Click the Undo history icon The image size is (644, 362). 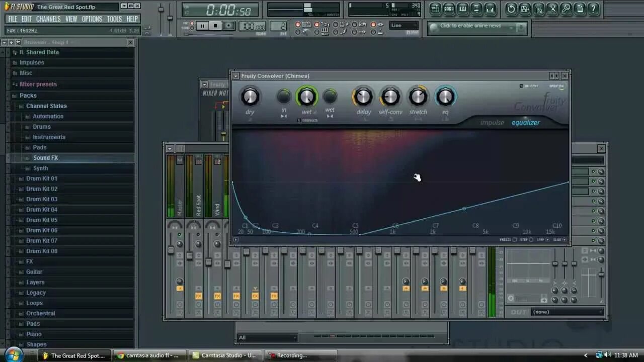pyautogui.click(x=511, y=9)
